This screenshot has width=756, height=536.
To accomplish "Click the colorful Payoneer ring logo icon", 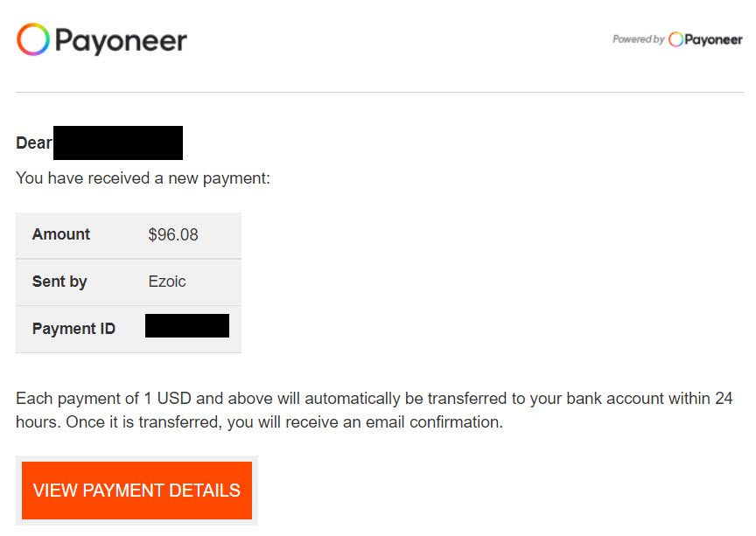I will coord(32,39).
